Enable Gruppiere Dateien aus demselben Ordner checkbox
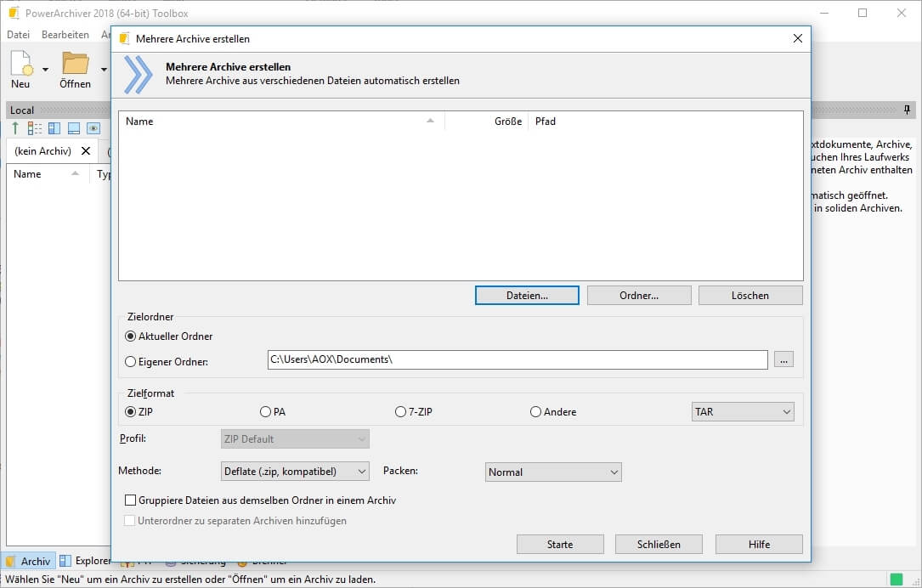The image size is (922, 588). [131, 500]
